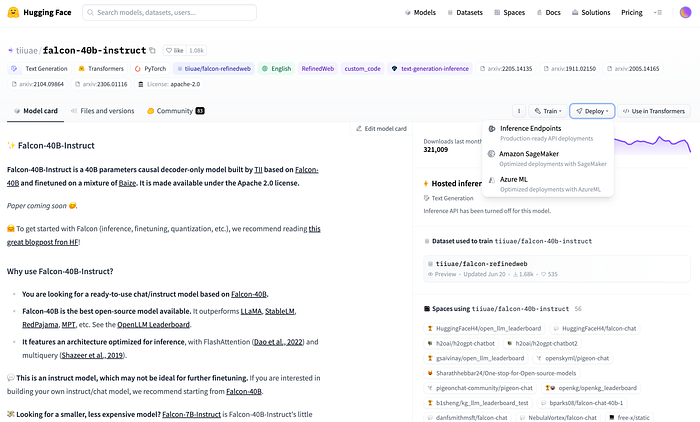Open HuggingFaceH4/falcon-chat space

click(595, 329)
